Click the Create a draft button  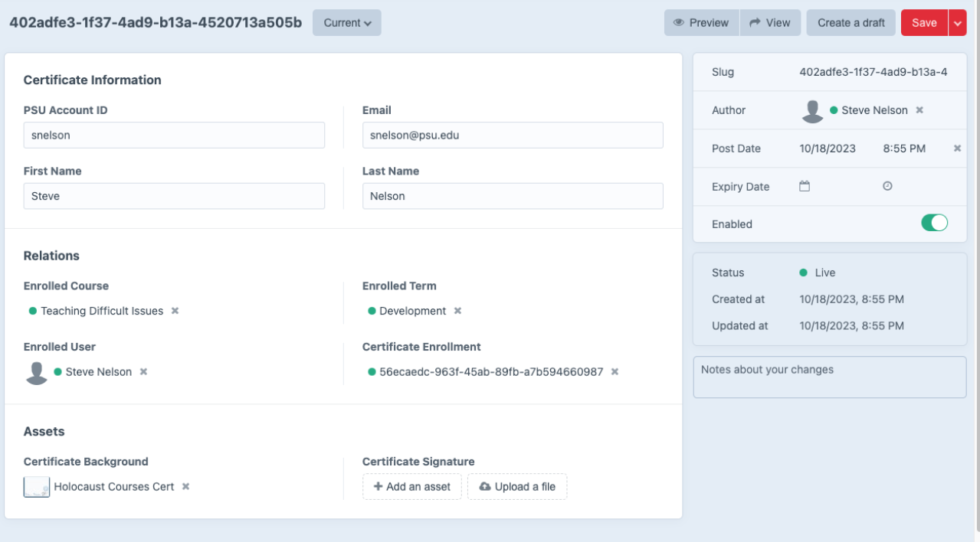[x=851, y=22]
